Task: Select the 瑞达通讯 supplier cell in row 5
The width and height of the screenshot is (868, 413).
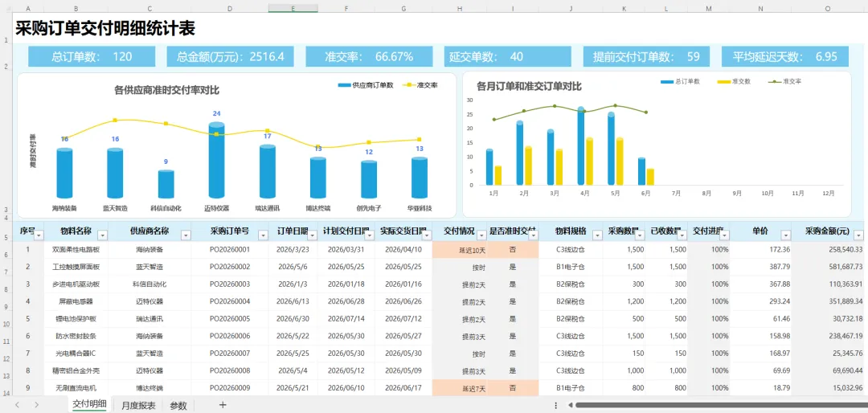Action: [x=149, y=319]
